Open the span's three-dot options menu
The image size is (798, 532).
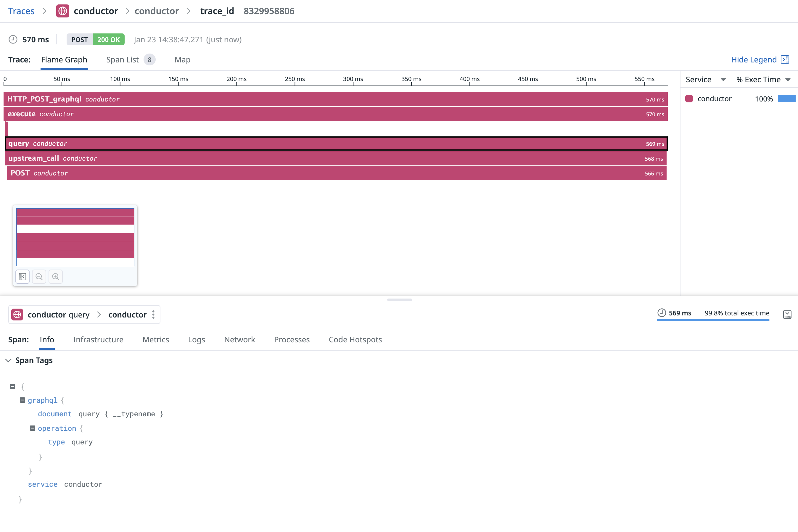[x=153, y=315]
